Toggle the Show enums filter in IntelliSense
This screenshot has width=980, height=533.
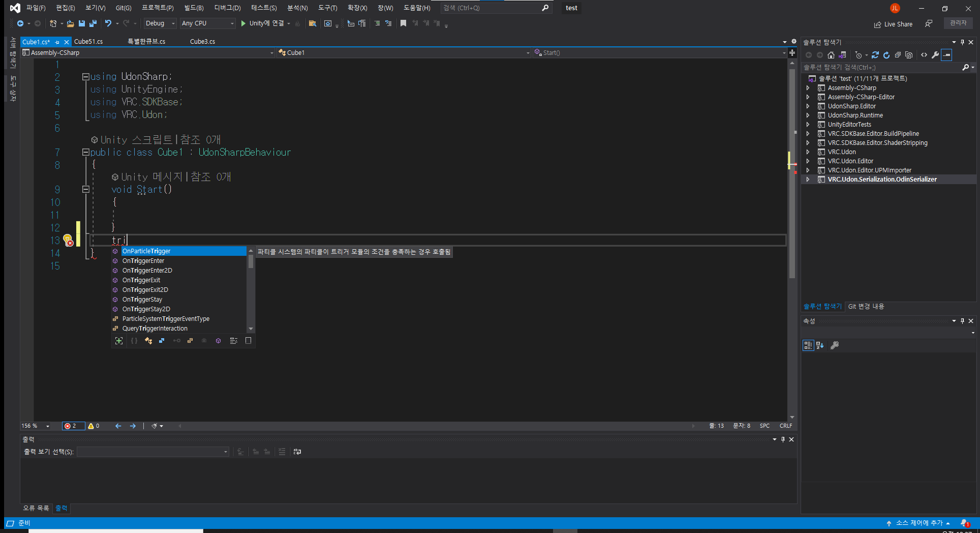click(x=190, y=341)
